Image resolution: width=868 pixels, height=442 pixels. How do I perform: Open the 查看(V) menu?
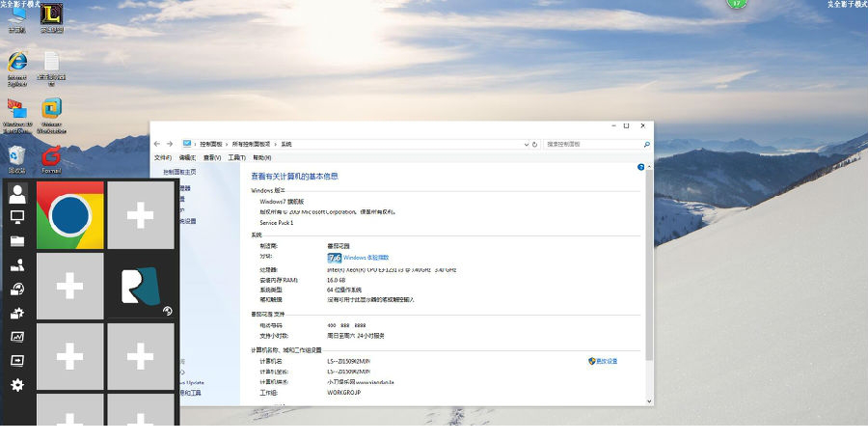click(x=212, y=158)
